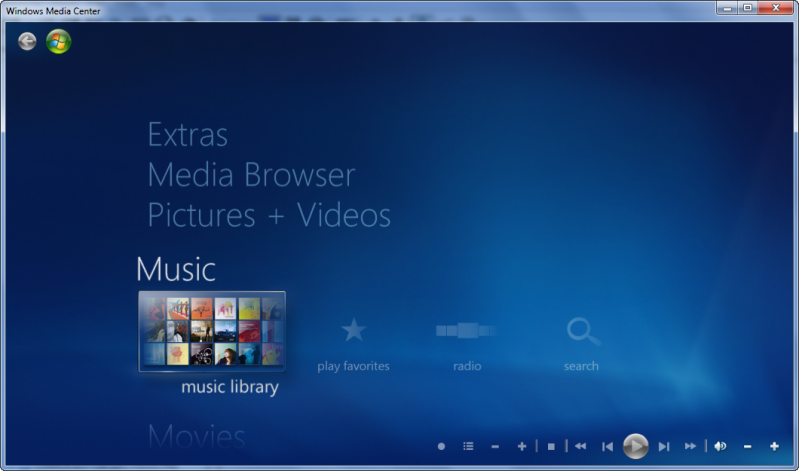This screenshot has height=471, width=799.
Task: Click the radio text label
Action: [x=467, y=366]
